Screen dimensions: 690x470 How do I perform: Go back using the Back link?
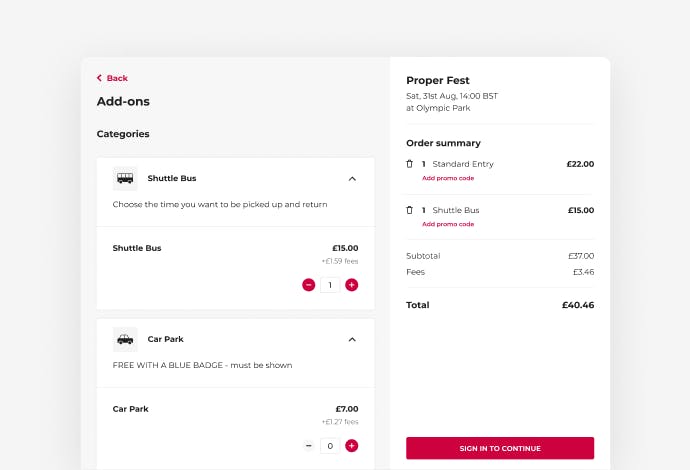(x=112, y=78)
